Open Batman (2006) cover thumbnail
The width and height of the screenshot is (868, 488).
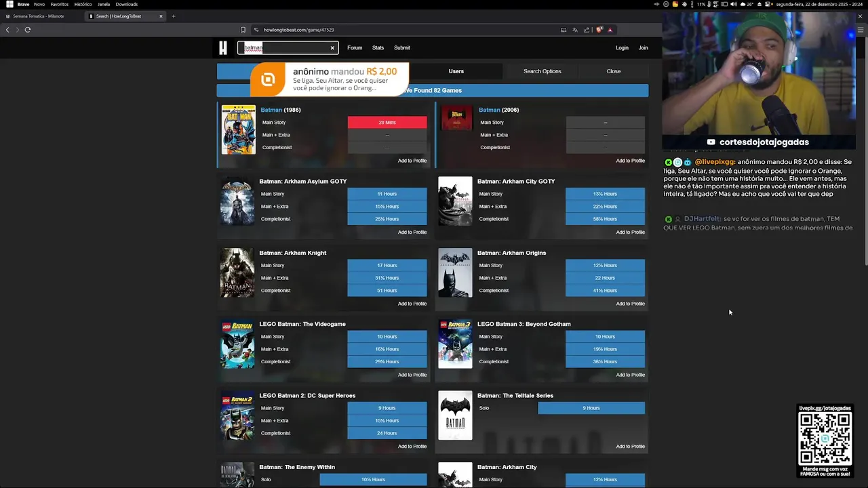pos(456,118)
